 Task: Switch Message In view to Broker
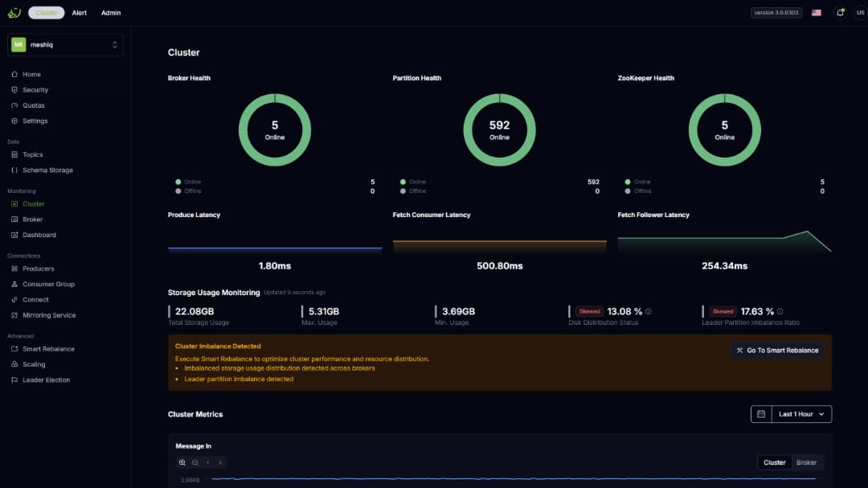807,462
